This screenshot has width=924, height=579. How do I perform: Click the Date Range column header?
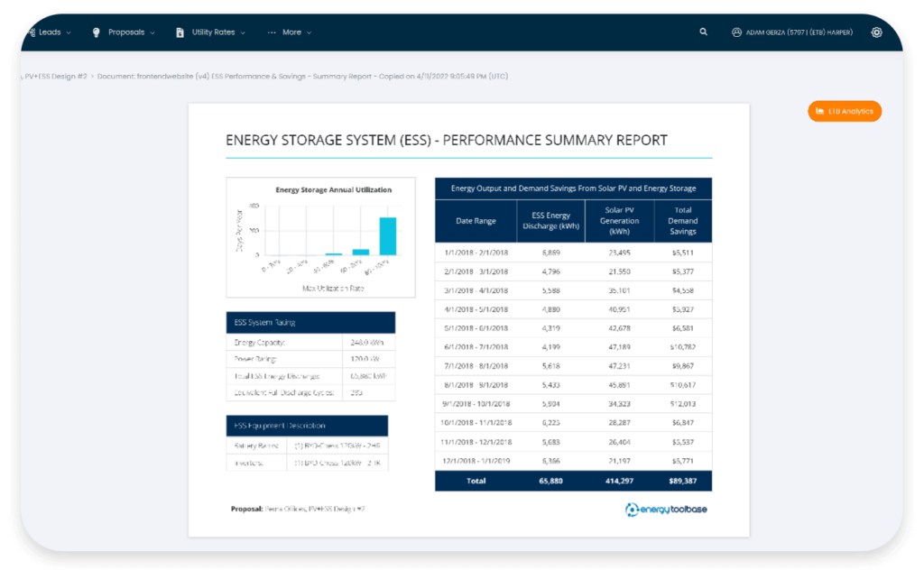coord(476,221)
